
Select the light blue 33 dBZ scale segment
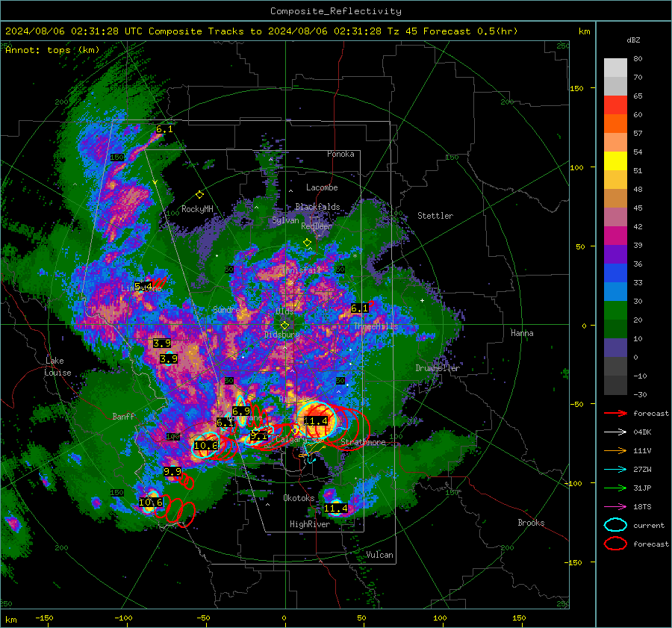tap(615, 291)
